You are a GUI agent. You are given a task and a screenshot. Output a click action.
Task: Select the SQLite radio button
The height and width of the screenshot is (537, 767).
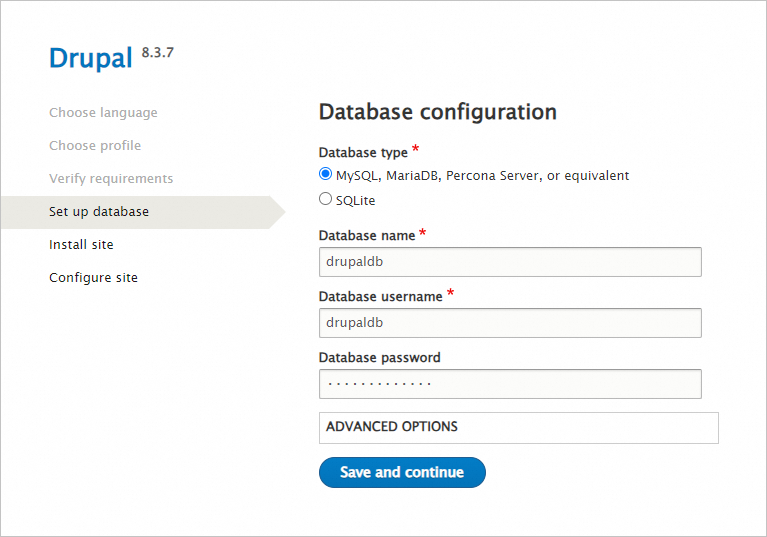point(325,199)
